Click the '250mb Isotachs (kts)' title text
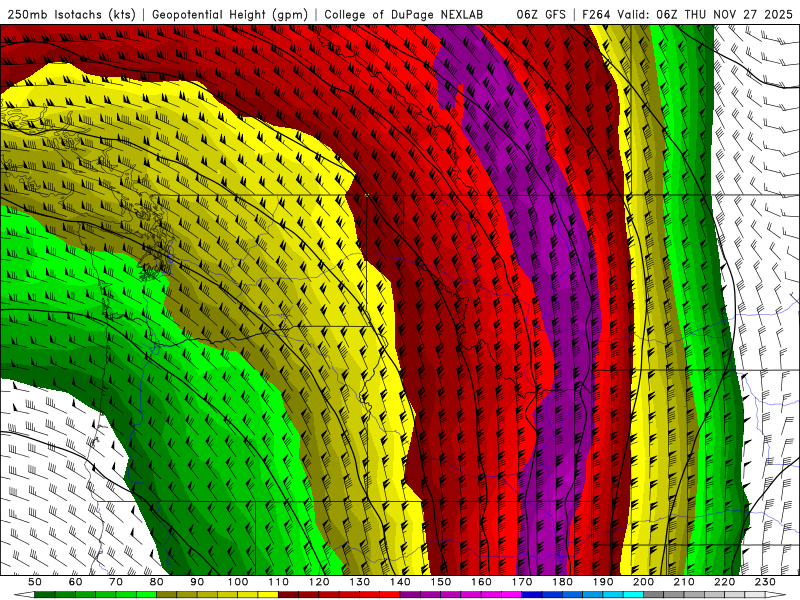The height and width of the screenshot is (600, 800). pyautogui.click(x=71, y=15)
